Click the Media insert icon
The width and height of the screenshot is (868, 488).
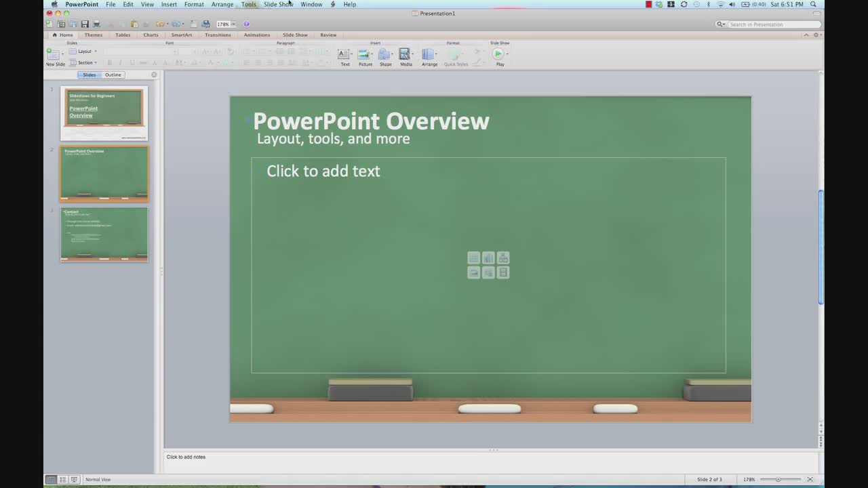pos(404,54)
